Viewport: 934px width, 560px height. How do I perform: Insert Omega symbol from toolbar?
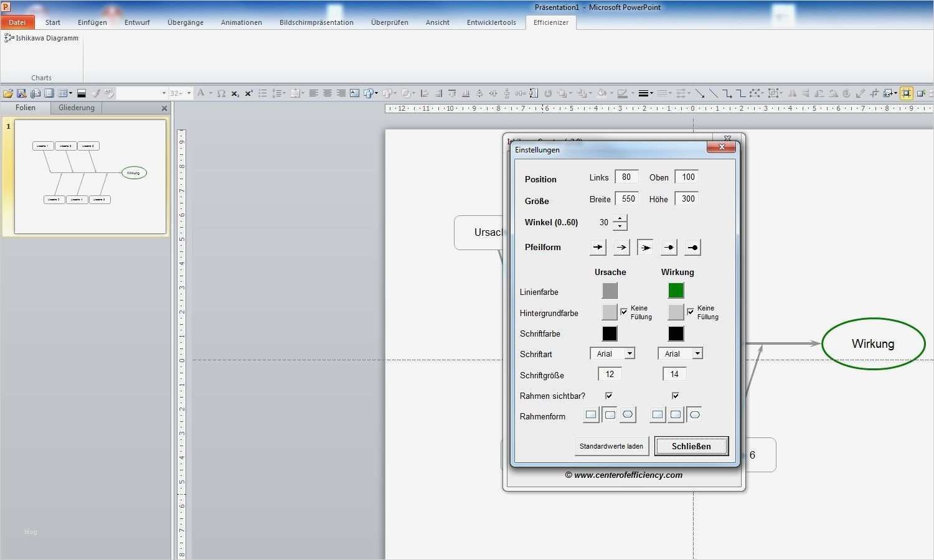tap(221, 93)
